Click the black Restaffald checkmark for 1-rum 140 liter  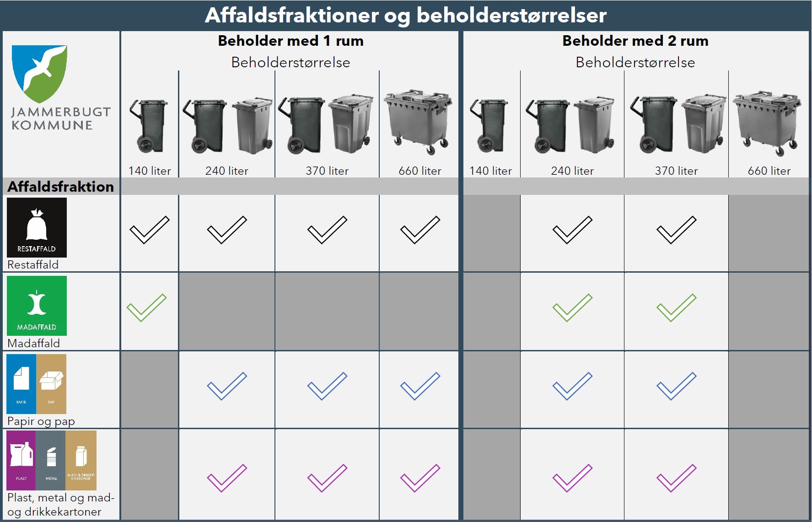(150, 230)
